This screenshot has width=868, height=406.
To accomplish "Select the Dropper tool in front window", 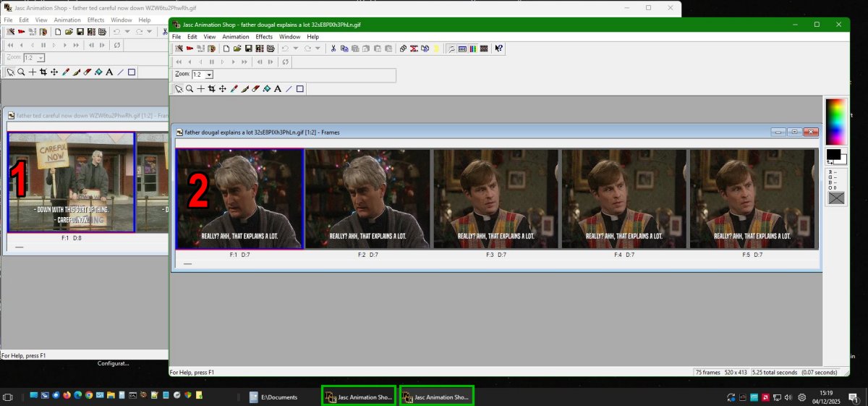I will point(234,89).
